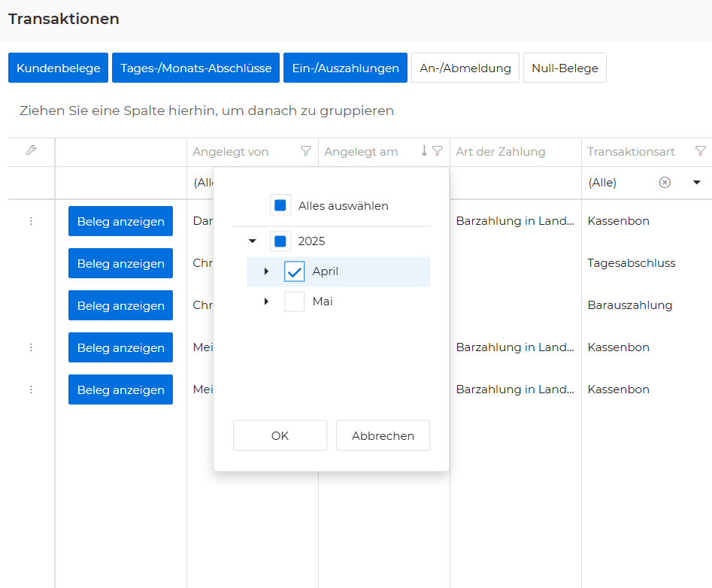The image size is (712, 588).
Task: Click the grouping panel hint text
Action: point(207,111)
